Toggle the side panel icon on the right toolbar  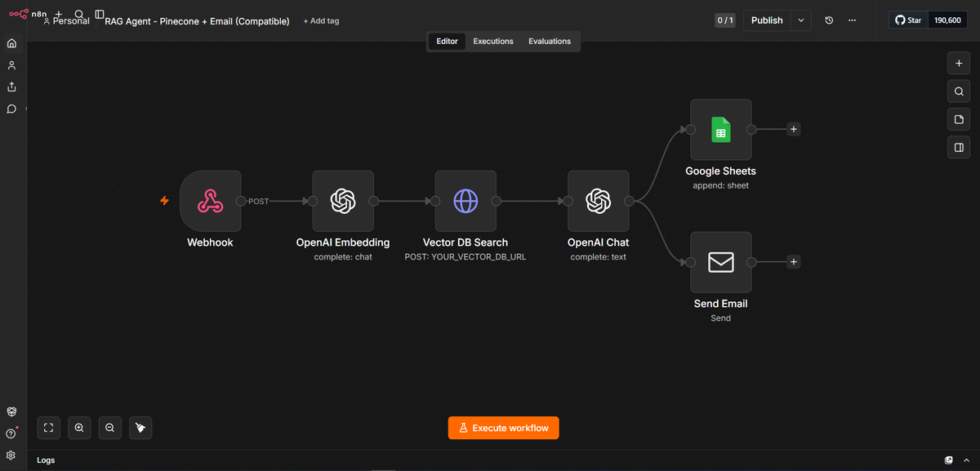pos(959,148)
